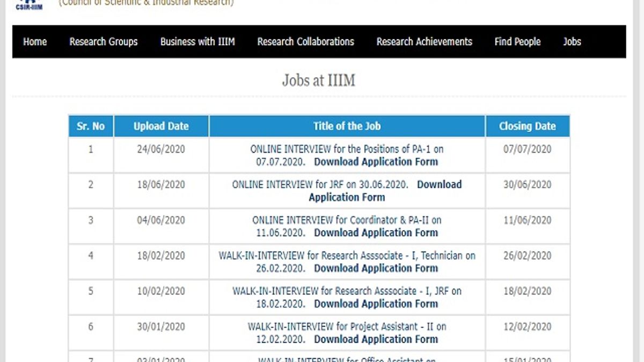Viewport: 644px width, 362px height.
Task: Open the Office Assistant walk-in interview entry
Action: click(347, 358)
